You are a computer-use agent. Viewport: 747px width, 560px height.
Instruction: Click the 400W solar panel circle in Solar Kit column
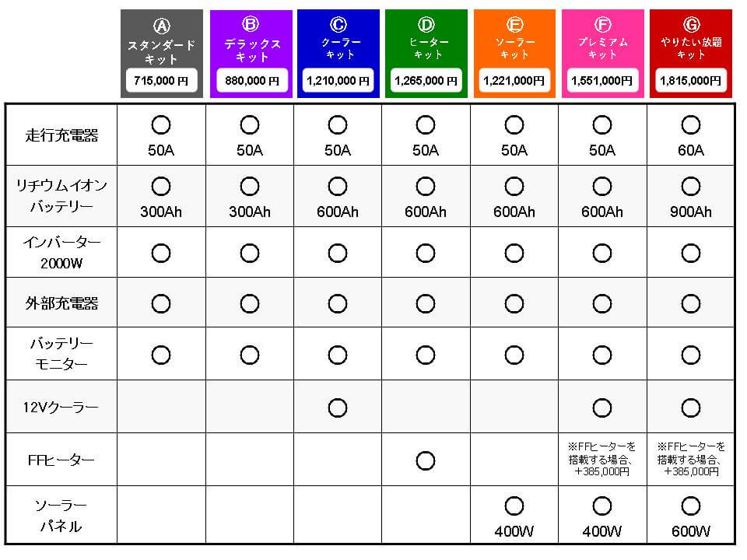tap(514, 507)
